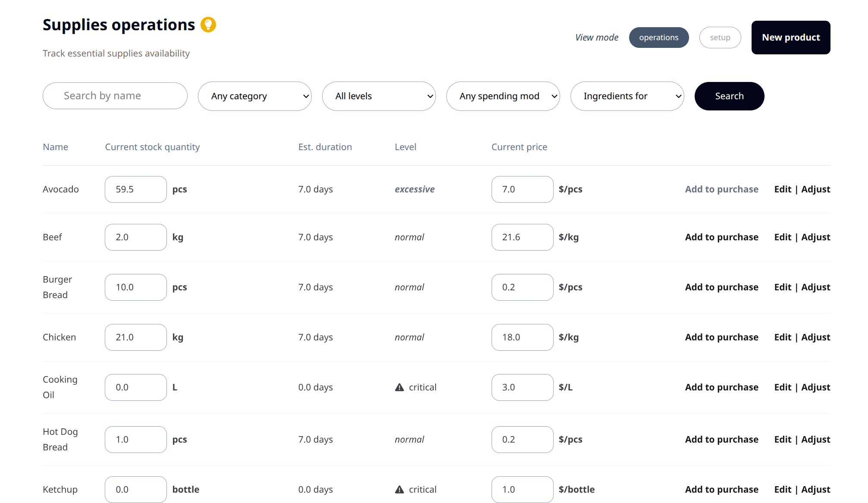Open the Any spending mode dropdown
This screenshot has height=503, width=868.
click(503, 96)
